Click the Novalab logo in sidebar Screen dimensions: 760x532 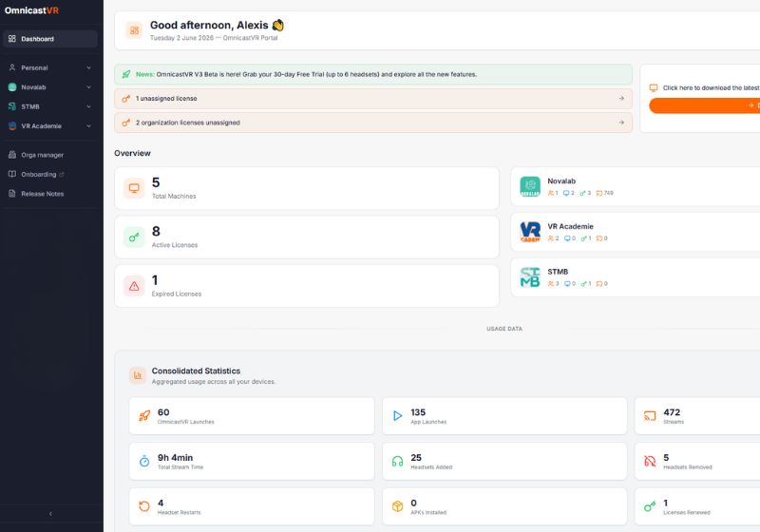pos(12,87)
